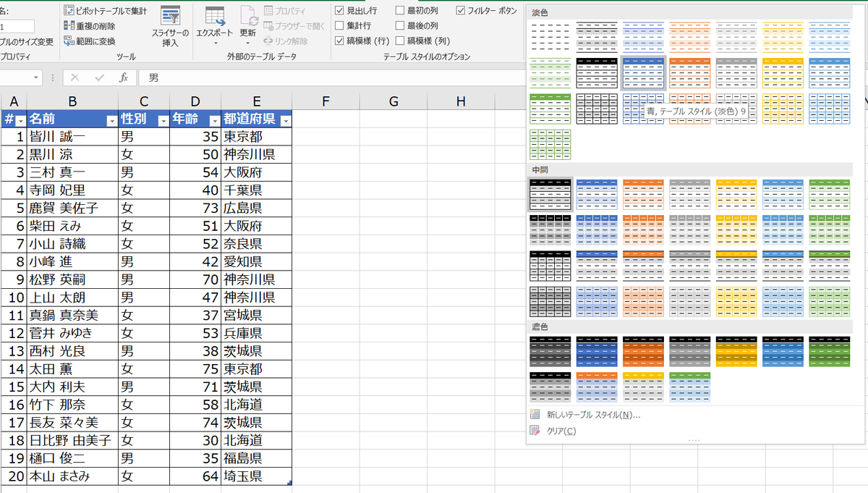Apply the hovered blue 淡色 9 table style
The image size is (868, 493).
coord(643,72)
